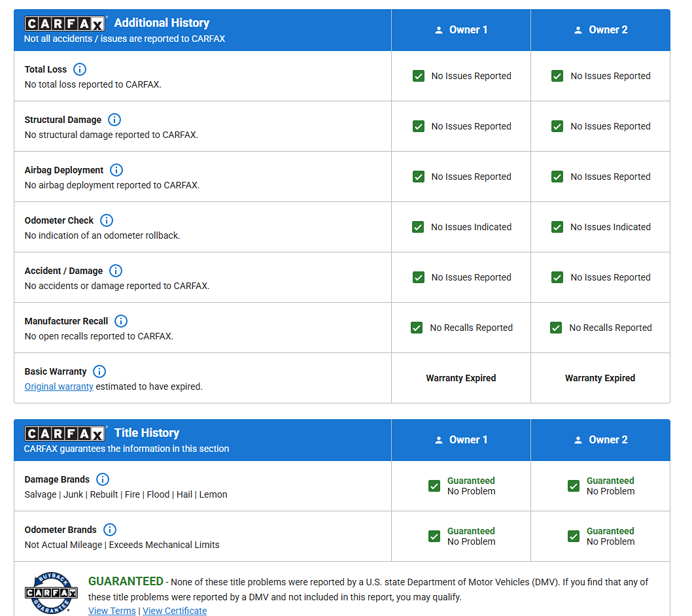Open the Structural Damage info icon
692x616 pixels.
coord(114,120)
